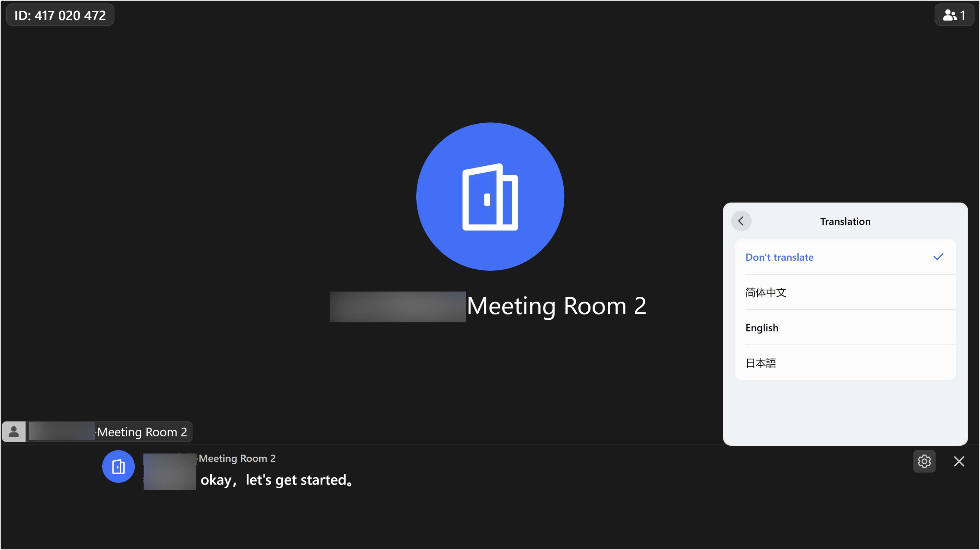Dismiss the caption bar with the X

click(959, 461)
